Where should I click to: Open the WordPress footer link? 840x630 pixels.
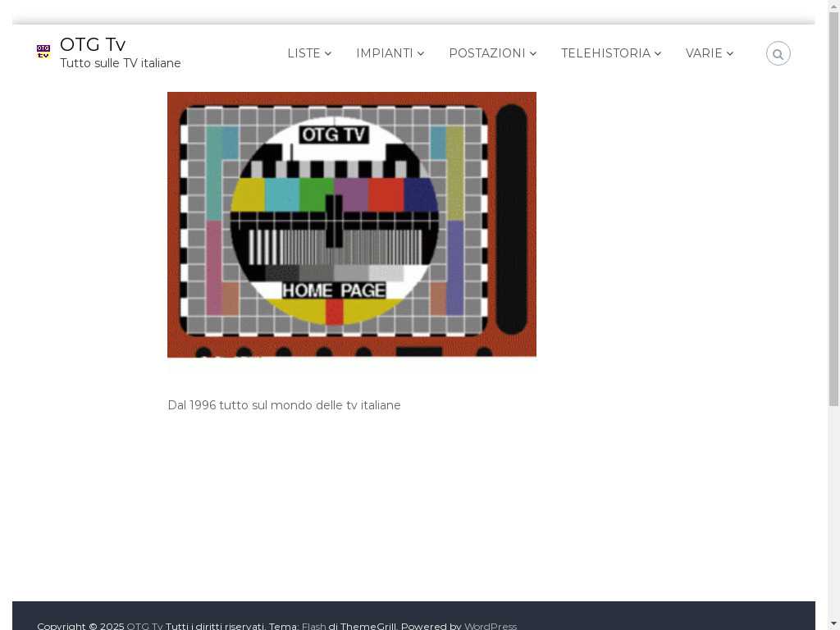tap(491, 626)
